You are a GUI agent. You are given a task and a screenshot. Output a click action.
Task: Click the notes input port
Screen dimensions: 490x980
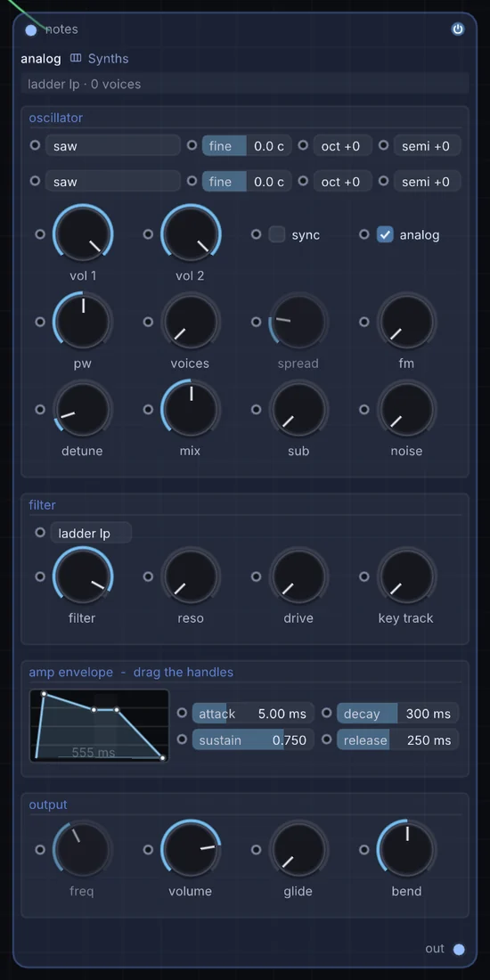click(x=31, y=30)
